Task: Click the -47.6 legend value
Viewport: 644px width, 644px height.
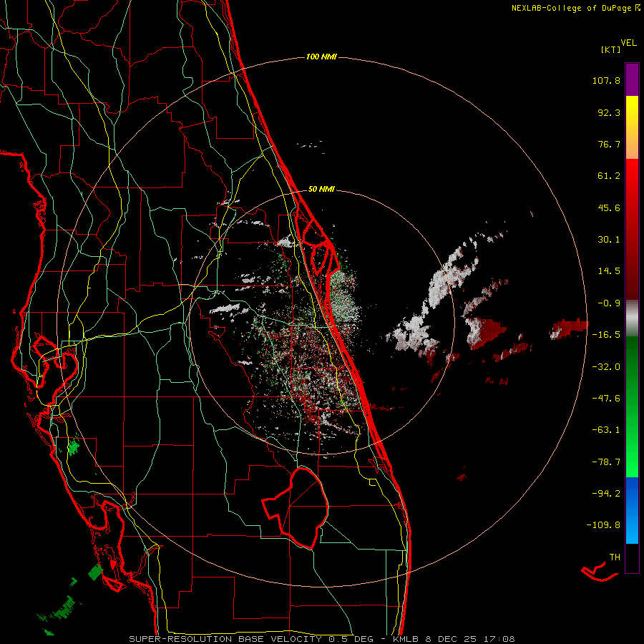Action: tap(606, 399)
